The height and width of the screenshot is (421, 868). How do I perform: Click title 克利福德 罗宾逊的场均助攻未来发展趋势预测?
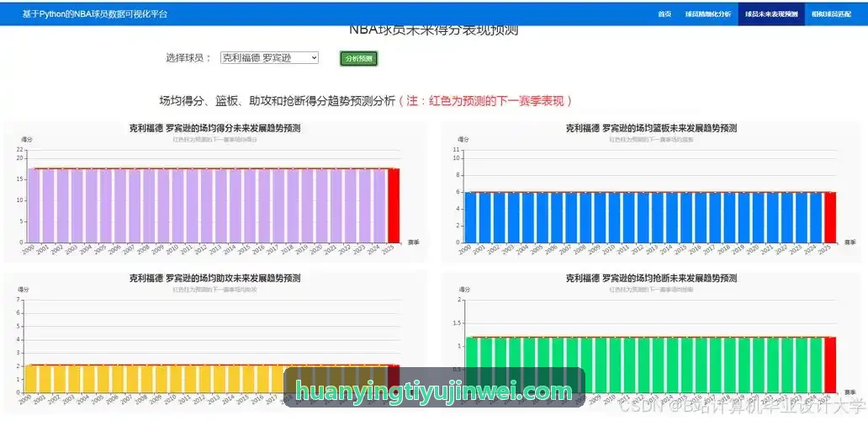pyautogui.click(x=214, y=278)
